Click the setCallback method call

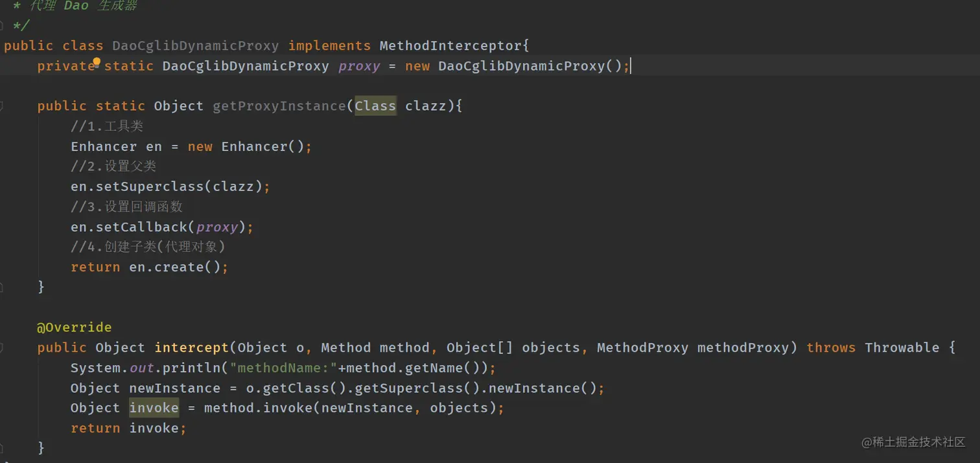[x=141, y=227]
